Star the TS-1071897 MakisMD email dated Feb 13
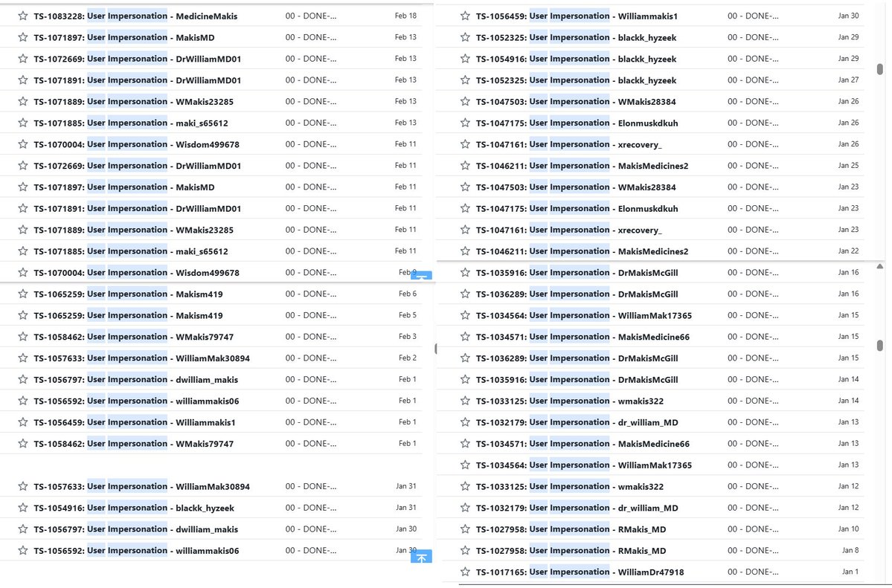This screenshot has width=892, height=588. (23, 37)
